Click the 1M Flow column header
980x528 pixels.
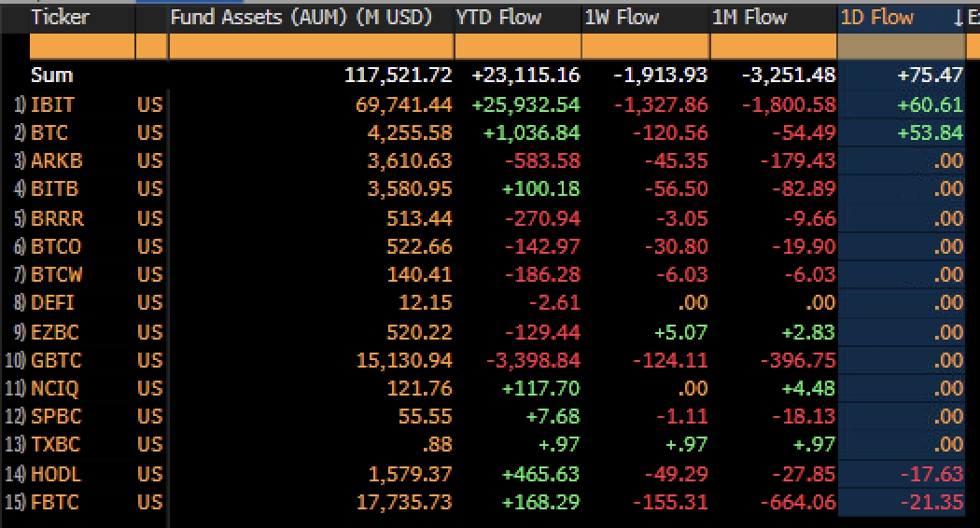point(749,18)
